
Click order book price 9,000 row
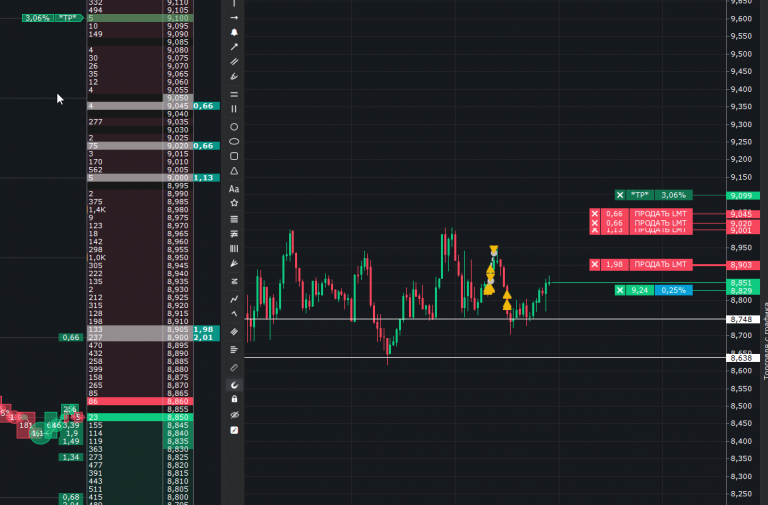pos(140,178)
